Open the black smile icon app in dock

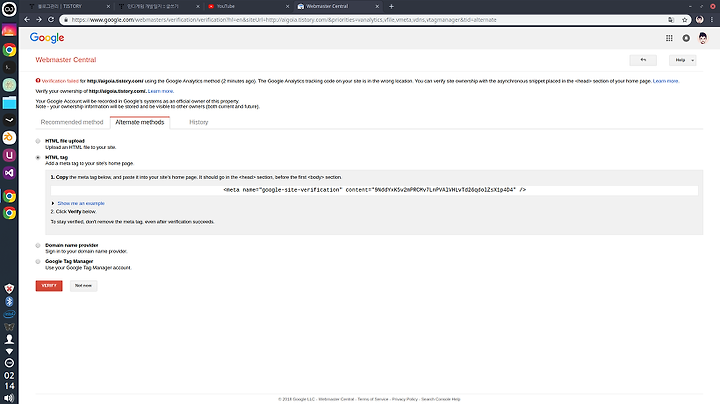click(x=9, y=120)
